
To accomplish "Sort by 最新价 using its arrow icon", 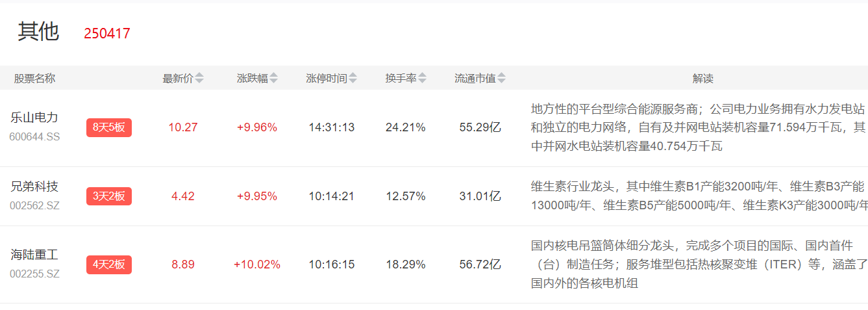I will coord(199,79).
